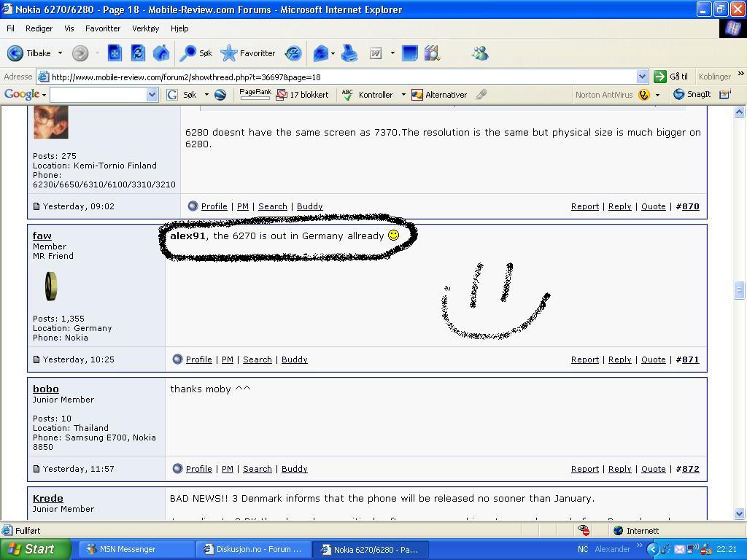
Task: Switch to Diskusjon.no Forum taskbar window
Action: tap(253, 549)
